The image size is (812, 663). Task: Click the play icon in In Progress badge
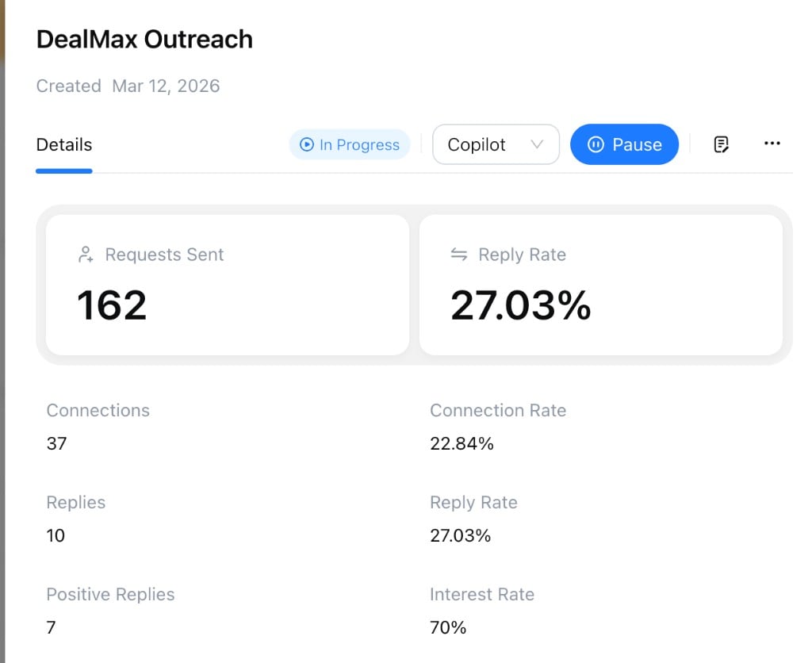tap(307, 144)
